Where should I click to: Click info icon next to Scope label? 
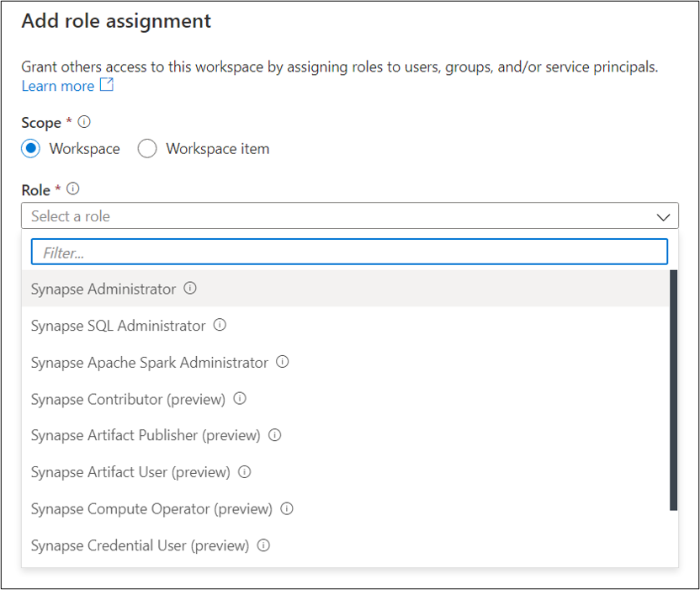pyautogui.click(x=83, y=122)
